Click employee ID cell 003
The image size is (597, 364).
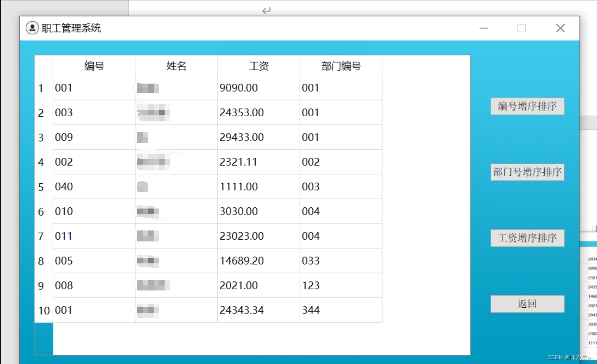pos(94,113)
